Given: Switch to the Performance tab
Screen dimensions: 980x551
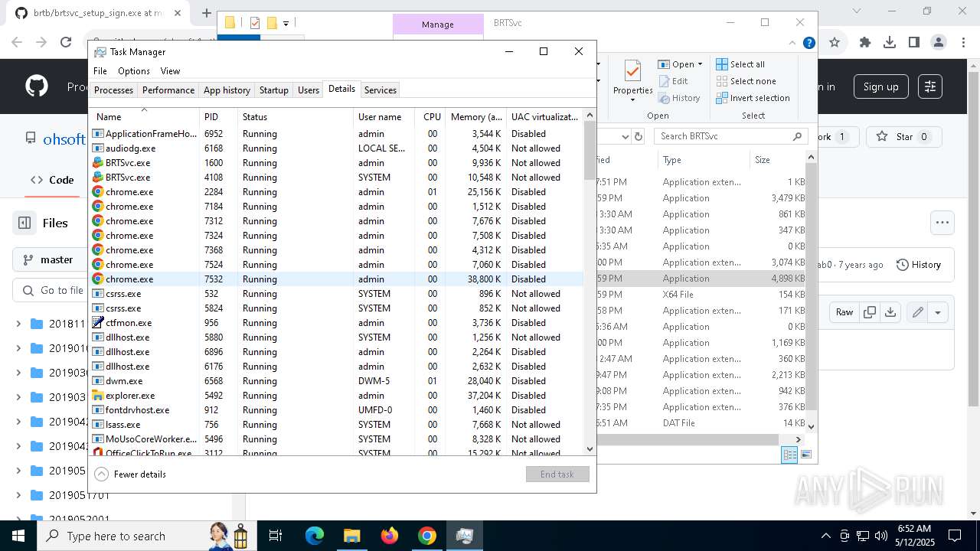Looking at the screenshot, I should [168, 90].
